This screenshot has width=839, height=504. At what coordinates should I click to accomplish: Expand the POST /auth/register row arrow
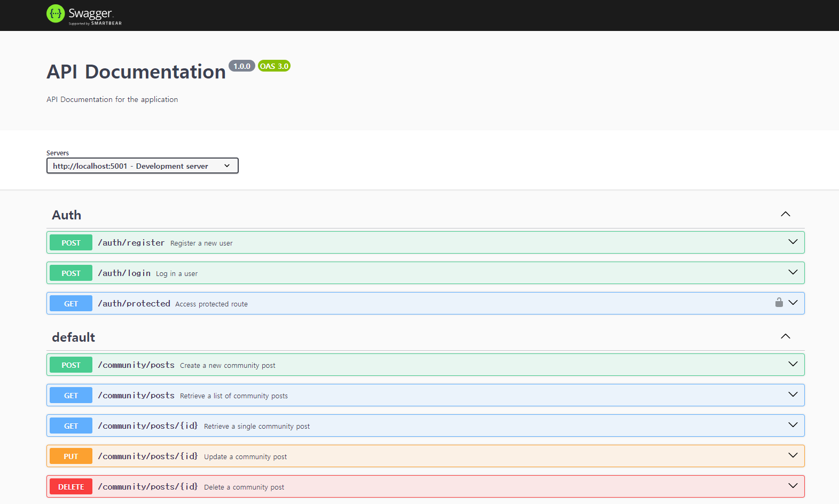click(793, 242)
